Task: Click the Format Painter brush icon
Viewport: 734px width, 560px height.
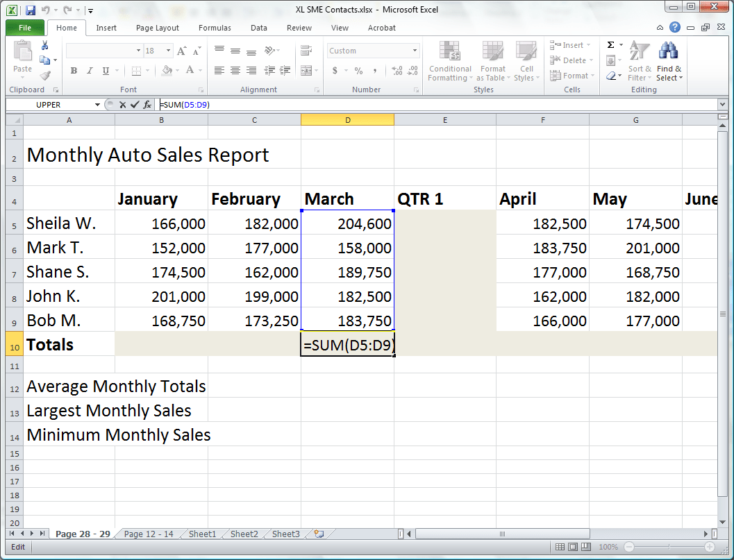Action: click(x=45, y=76)
